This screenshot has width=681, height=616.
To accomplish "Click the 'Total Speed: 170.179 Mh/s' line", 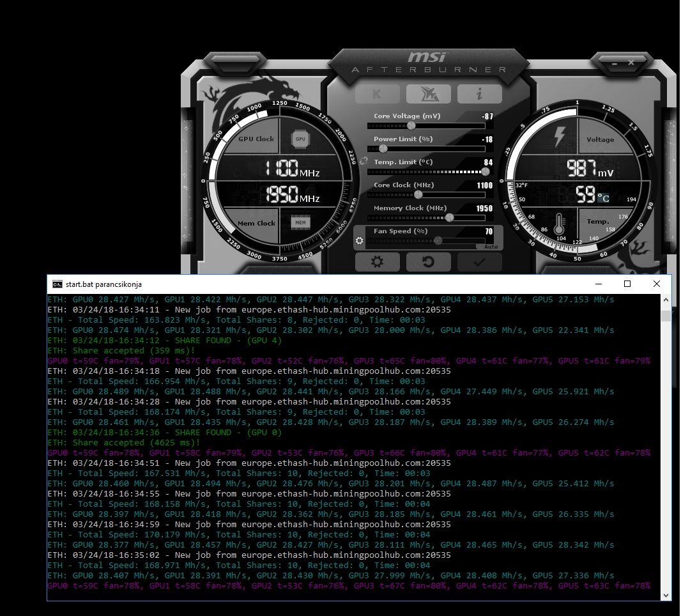I will pyautogui.click(x=239, y=535).
